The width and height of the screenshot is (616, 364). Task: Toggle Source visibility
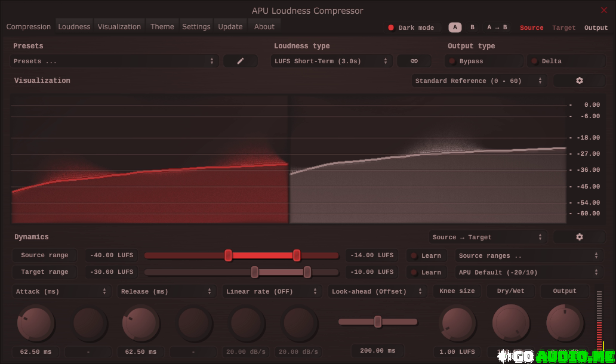click(531, 27)
